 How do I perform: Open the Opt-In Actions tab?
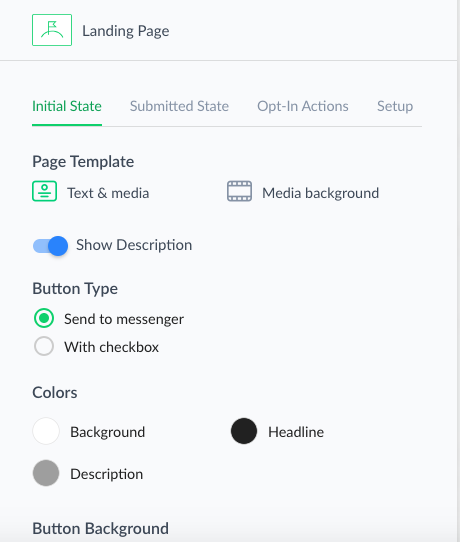(303, 106)
